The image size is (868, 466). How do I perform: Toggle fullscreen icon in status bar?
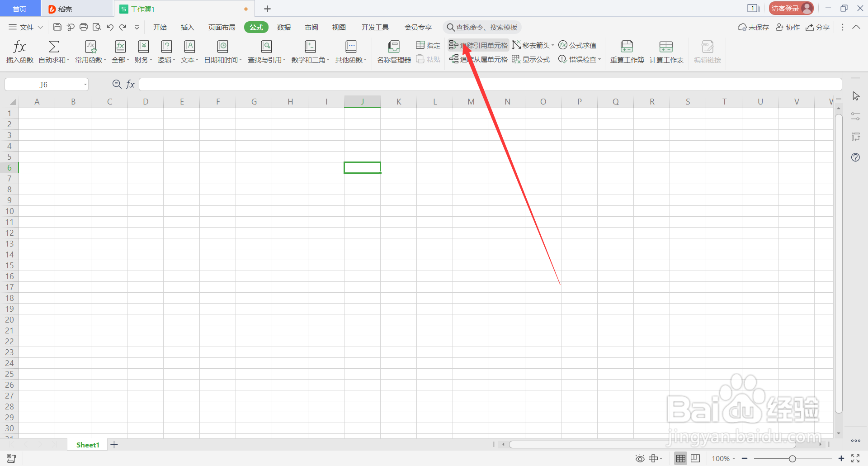(855, 458)
